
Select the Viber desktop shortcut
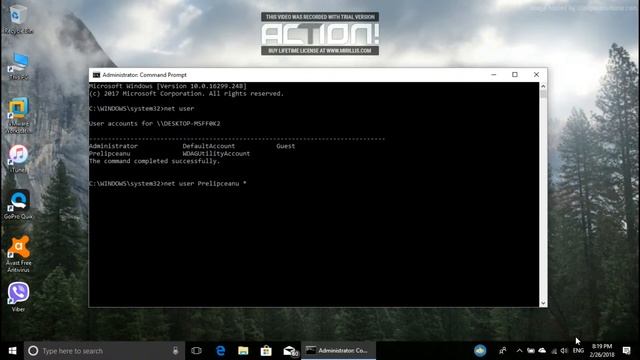pos(18,296)
